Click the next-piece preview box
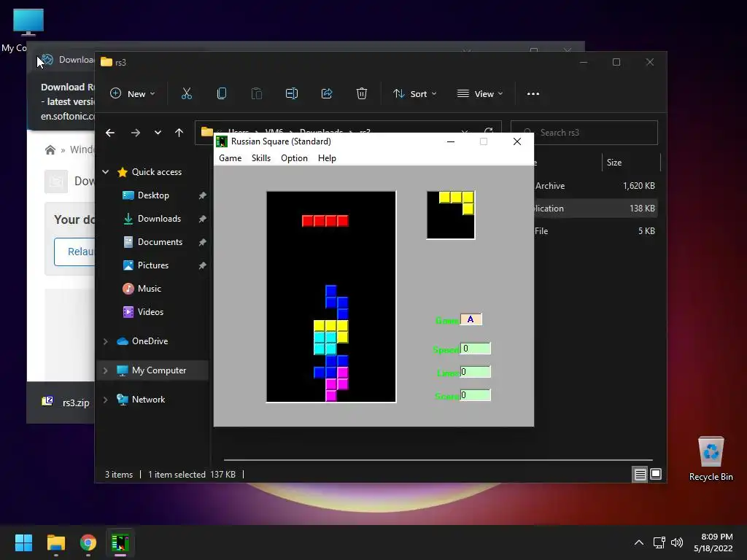This screenshot has width=747, height=560. pyautogui.click(x=451, y=215)
